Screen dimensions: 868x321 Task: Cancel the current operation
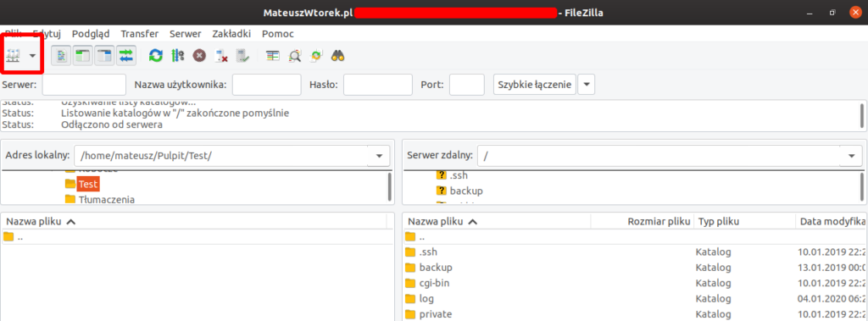(x=199, y=55)
